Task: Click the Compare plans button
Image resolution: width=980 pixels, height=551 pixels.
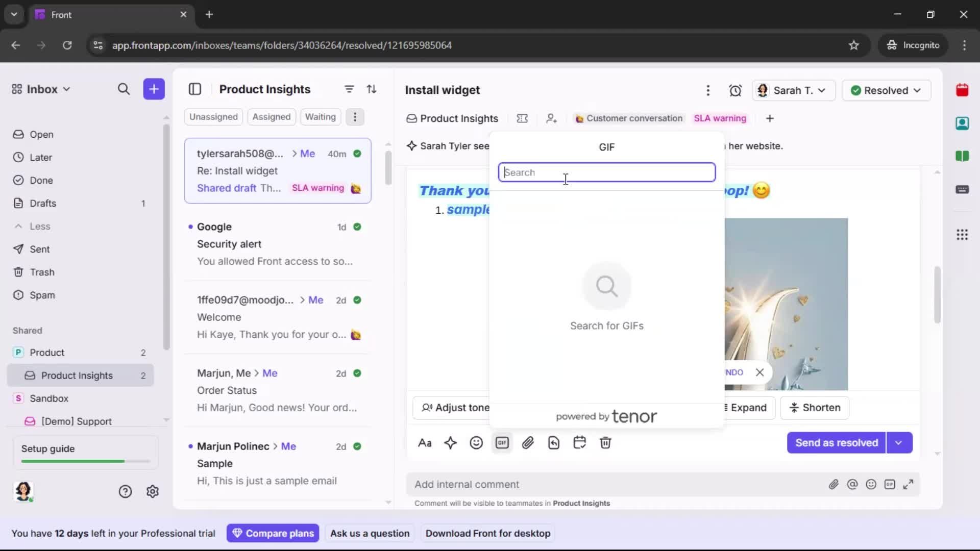Action: [x=273, y=533]
